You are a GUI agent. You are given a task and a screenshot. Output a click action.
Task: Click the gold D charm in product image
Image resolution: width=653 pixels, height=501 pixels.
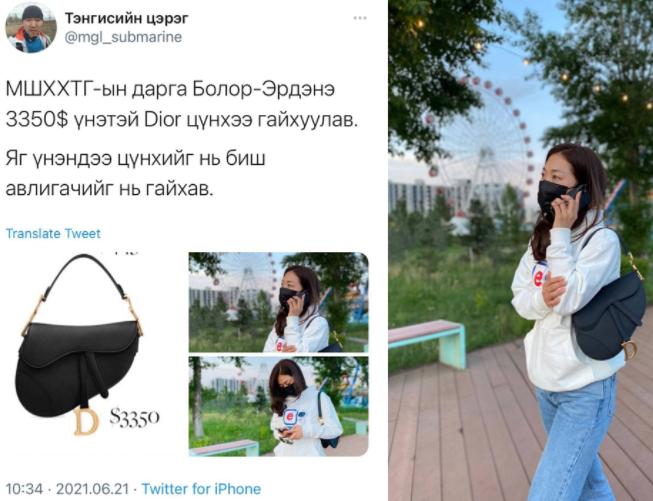(86, 421)
